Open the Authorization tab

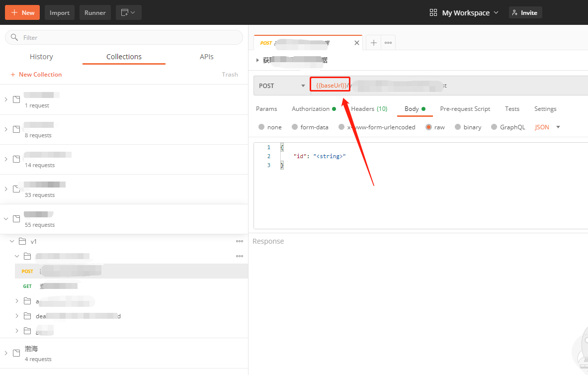[314, 109]
